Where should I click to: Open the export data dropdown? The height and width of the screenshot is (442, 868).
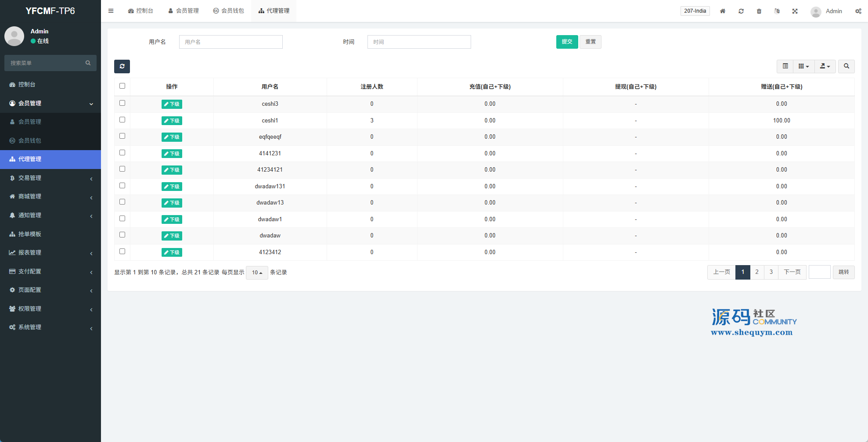[x=825, y=66]
